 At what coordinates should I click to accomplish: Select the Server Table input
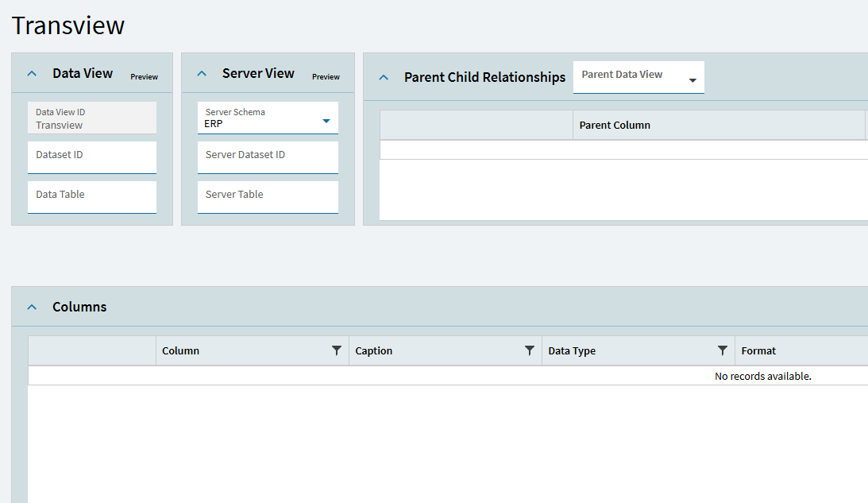click(268, 197)
